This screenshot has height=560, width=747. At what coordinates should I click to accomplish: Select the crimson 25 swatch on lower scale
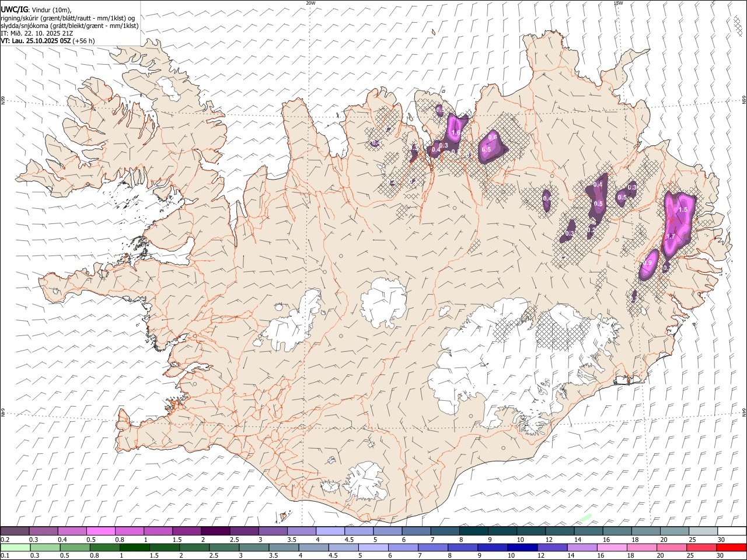[x=701, y=547]
